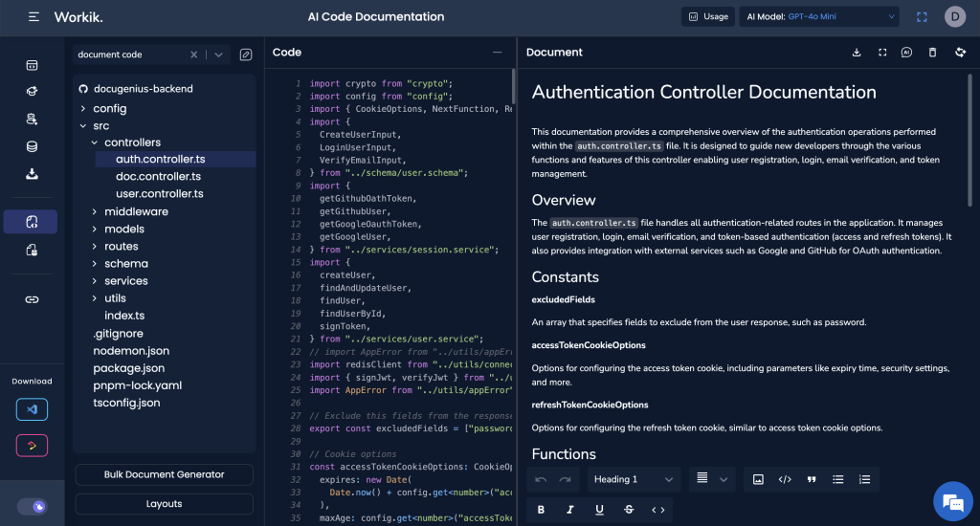Toggle underline formatting
The width and height of the screenshot is (980, 526).
coord(599,510)
